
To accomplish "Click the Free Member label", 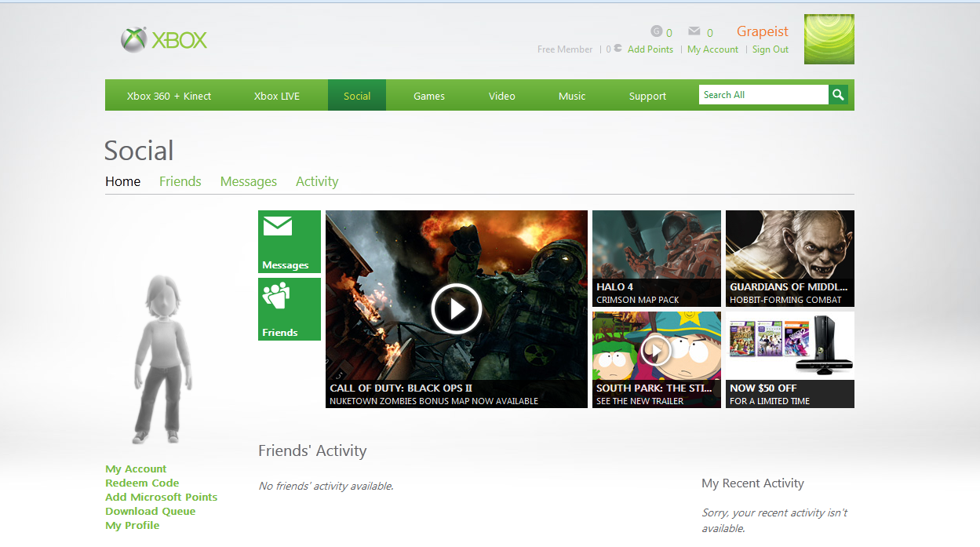I will [x=565, y=49].
